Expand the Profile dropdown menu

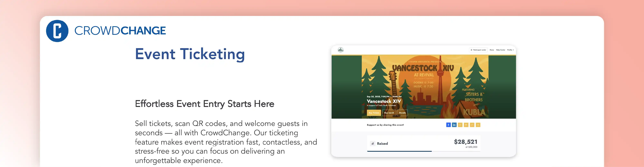pyautogui.click(x=511, y=50)
